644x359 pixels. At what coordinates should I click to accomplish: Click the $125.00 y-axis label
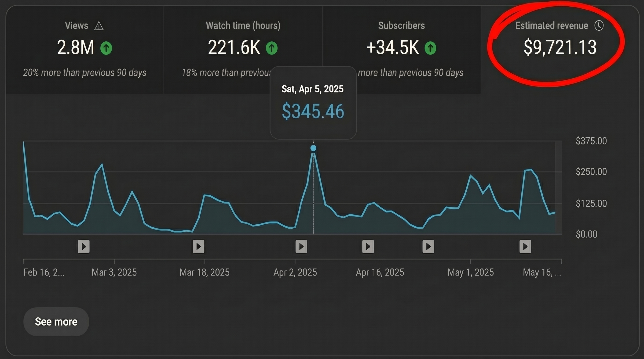tap(591, 203)
